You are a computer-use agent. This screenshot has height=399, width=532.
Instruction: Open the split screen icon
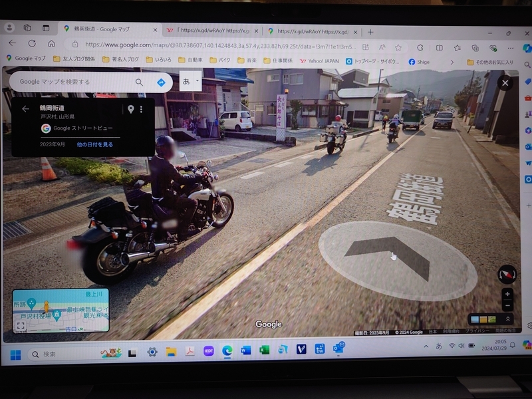440,48
